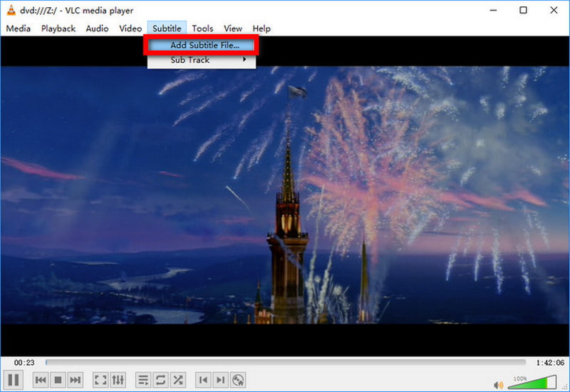
Task: Click the green volume slider
Action: pos(534,381)
